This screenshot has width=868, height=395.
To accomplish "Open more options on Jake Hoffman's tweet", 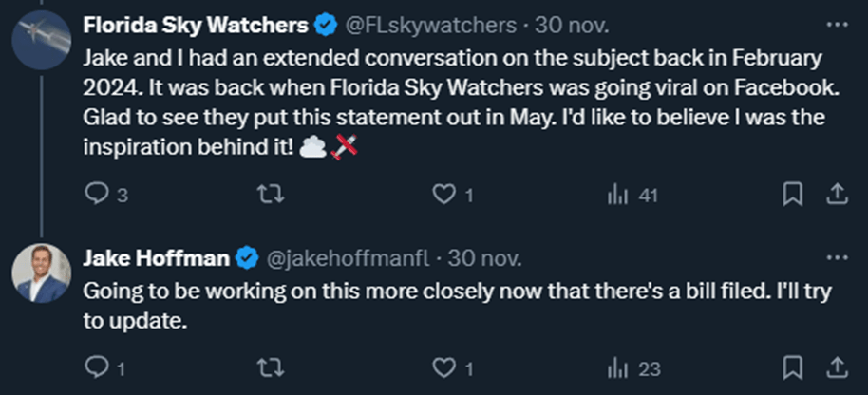I will coord(836,257).
